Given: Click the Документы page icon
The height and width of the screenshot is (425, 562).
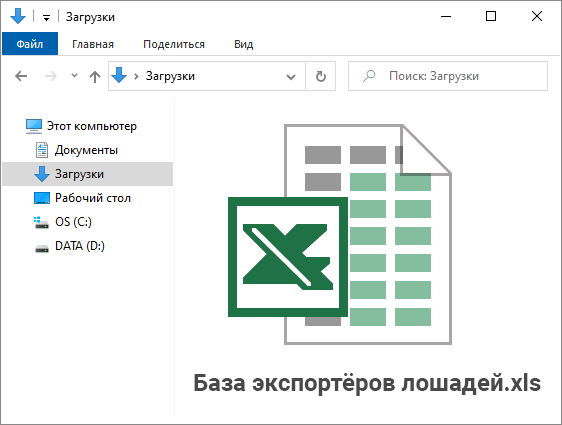Looking at the screenshot, I should pyautogui.click(x=42, y=150).
